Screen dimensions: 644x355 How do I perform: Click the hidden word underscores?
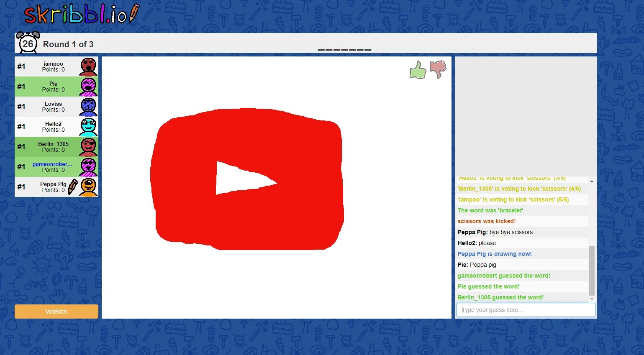344,49
